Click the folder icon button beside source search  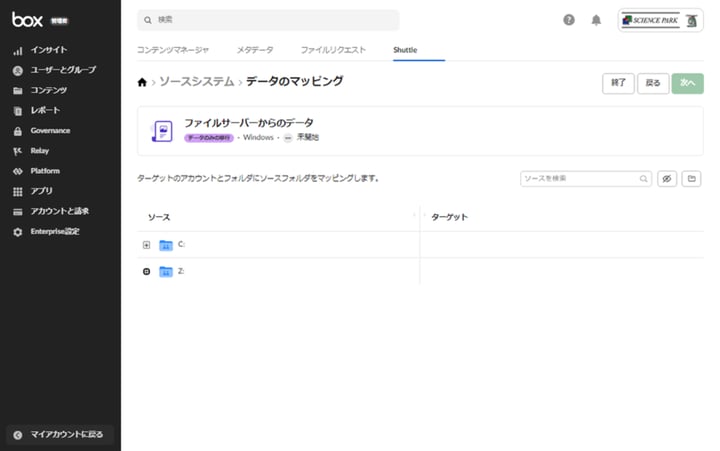[x=691, y=179]
